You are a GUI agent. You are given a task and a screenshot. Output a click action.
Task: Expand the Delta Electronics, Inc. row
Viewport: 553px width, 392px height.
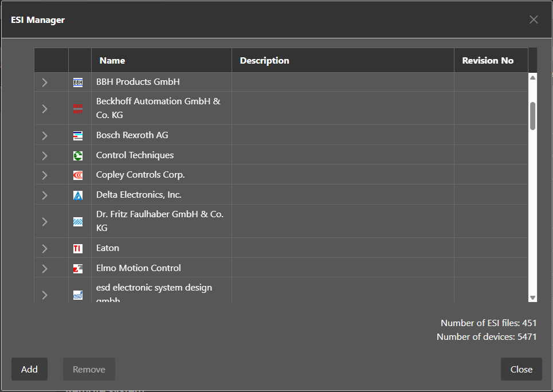click(45, 195)
